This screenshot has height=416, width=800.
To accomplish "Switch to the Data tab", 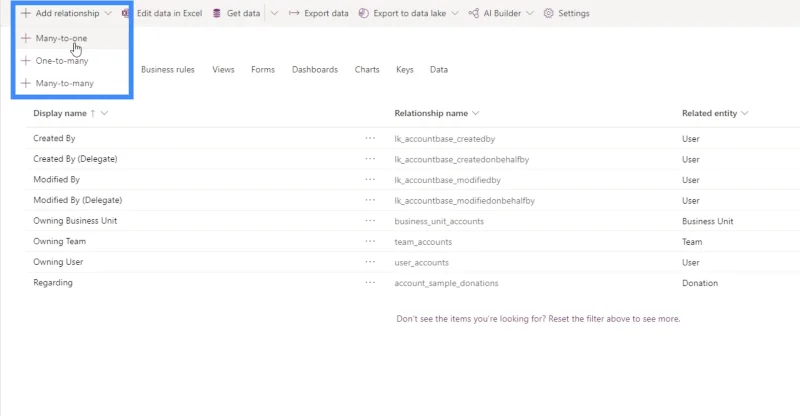I will click(x=439, y=69).
